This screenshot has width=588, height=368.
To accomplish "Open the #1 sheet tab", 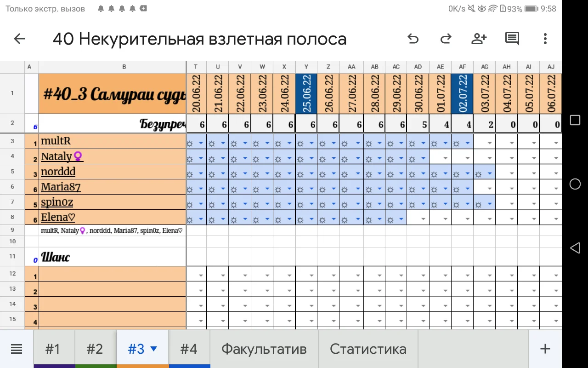I will click(x=53, y=349).
